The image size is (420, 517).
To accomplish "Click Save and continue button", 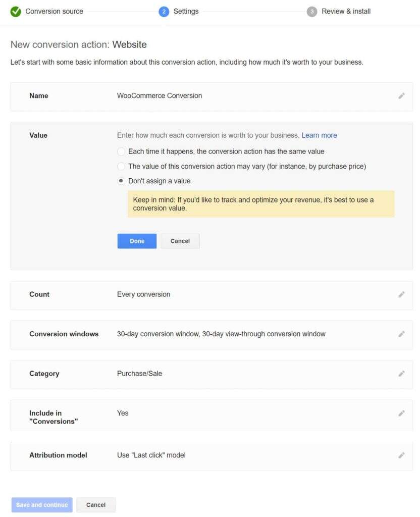I will [x=42, y=505].
